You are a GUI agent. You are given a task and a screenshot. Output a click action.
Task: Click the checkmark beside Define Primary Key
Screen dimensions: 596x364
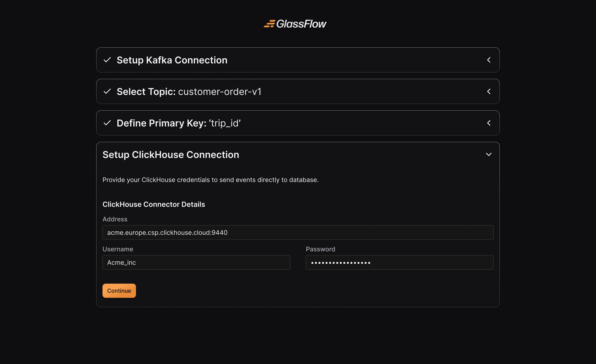107,123
